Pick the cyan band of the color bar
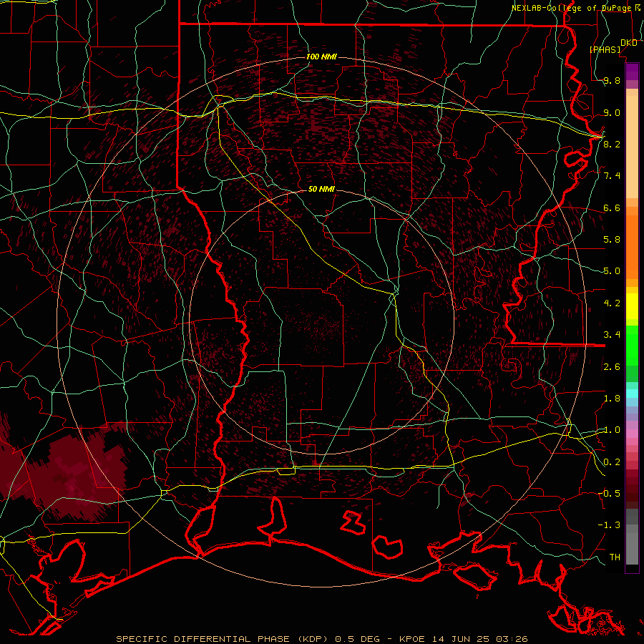The height and width of the screenshot is (644, 644). coord(632,393)
